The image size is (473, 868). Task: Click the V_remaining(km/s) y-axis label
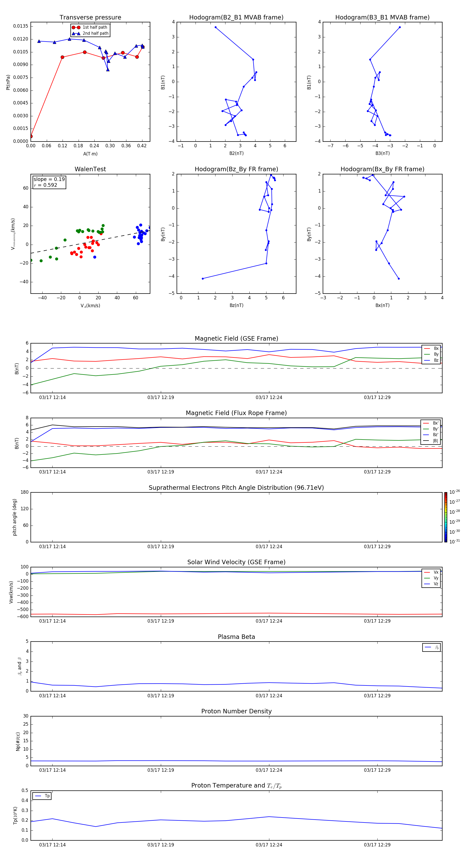click(13, 234)
